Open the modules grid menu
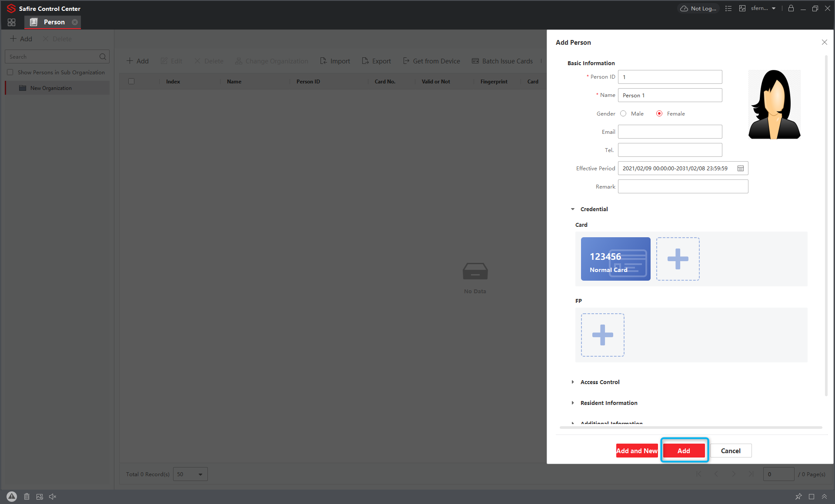This screenshot has width=835, height=504. point(11,22)
